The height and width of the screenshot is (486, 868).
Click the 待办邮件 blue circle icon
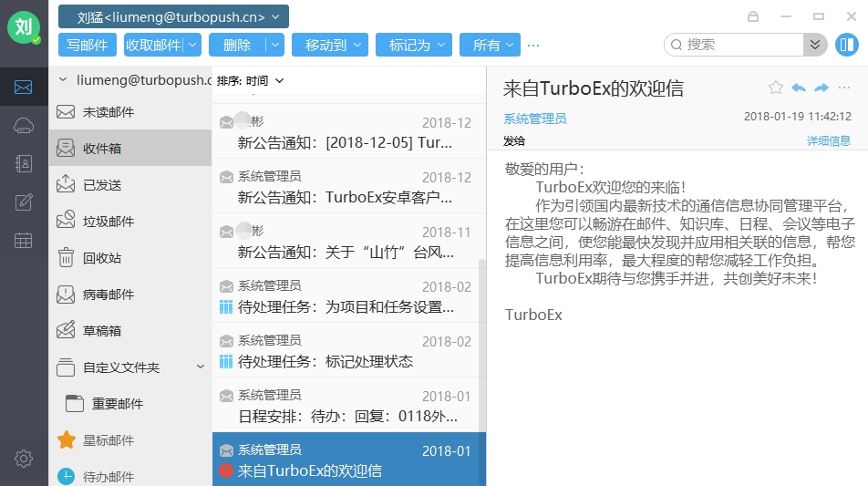pyautogui.click(x=66, y=476)
